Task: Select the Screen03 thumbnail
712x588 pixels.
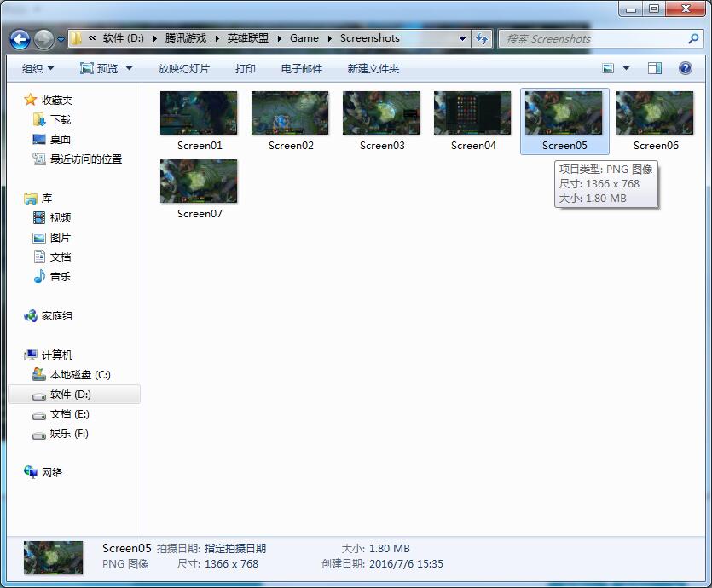Action: click(x=381, y=113)
